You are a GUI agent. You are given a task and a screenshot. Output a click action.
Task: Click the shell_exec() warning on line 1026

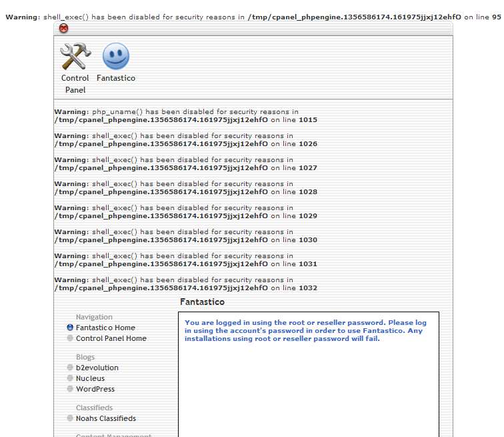coord(186,140)
